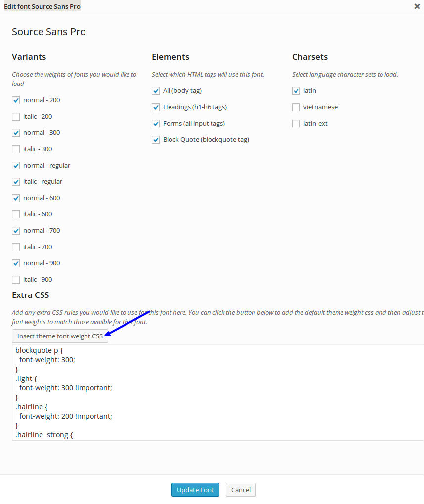The image size is (424, 504).
Task: Check the italic - 700 variant
Action: (16, 247)
